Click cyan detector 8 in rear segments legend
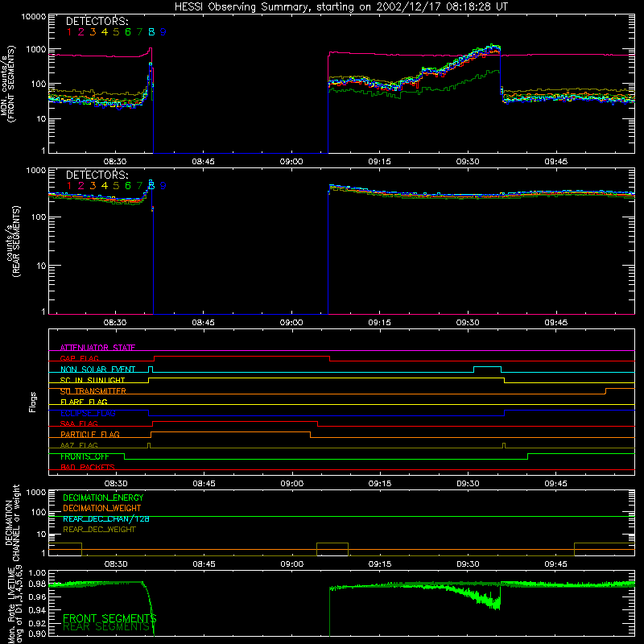This screenshot has height=644, width=644. (x=151, y=186)
